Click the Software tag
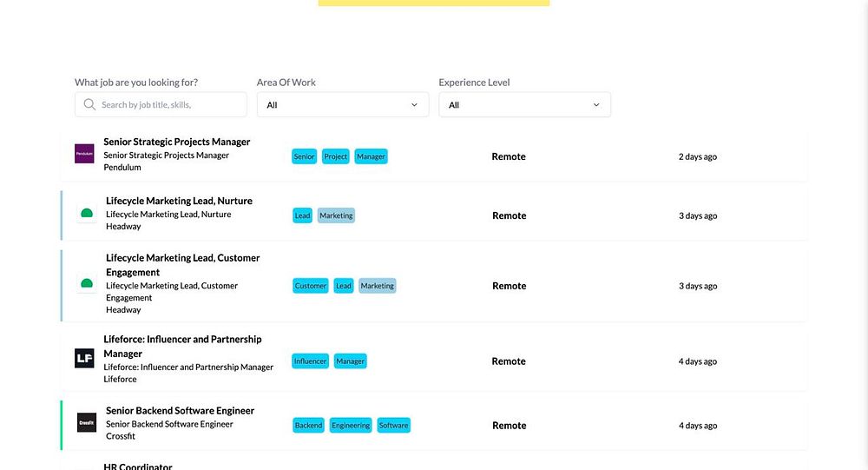Screen dimensions: 868x470 tap(393, 425)
